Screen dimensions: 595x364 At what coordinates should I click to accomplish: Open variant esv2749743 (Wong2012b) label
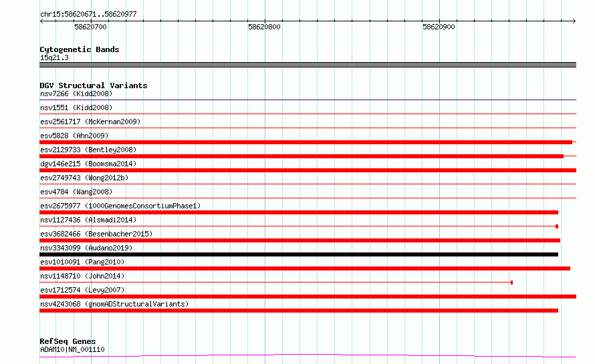(84, 178)
